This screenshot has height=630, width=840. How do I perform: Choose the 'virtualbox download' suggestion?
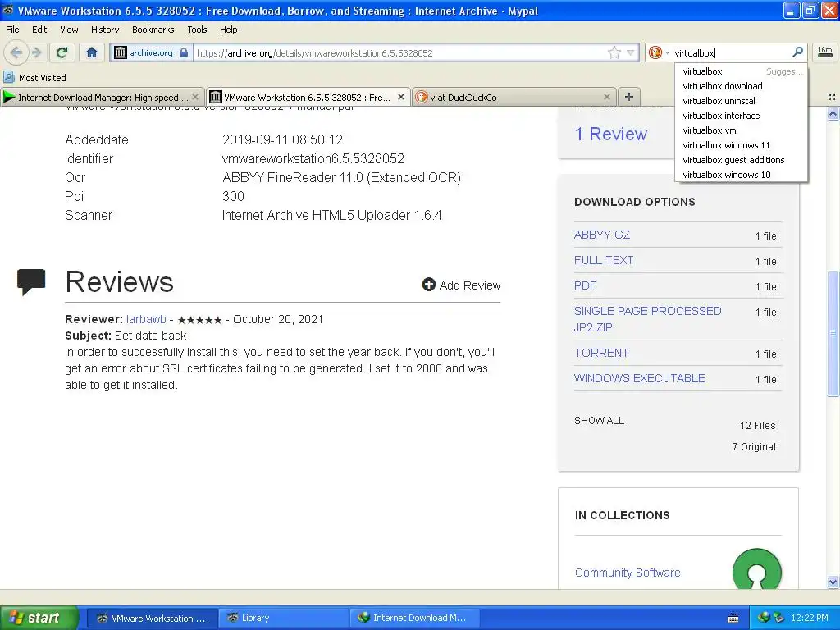(742, 85)
